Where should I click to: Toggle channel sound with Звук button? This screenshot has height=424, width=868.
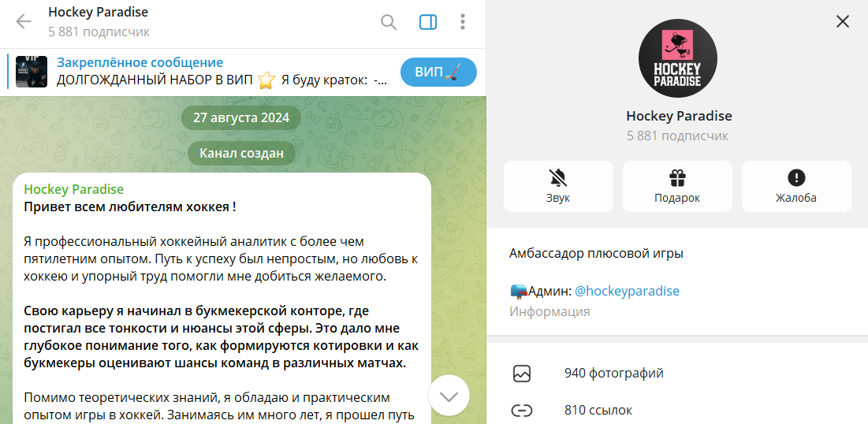[x=558, y=187]
